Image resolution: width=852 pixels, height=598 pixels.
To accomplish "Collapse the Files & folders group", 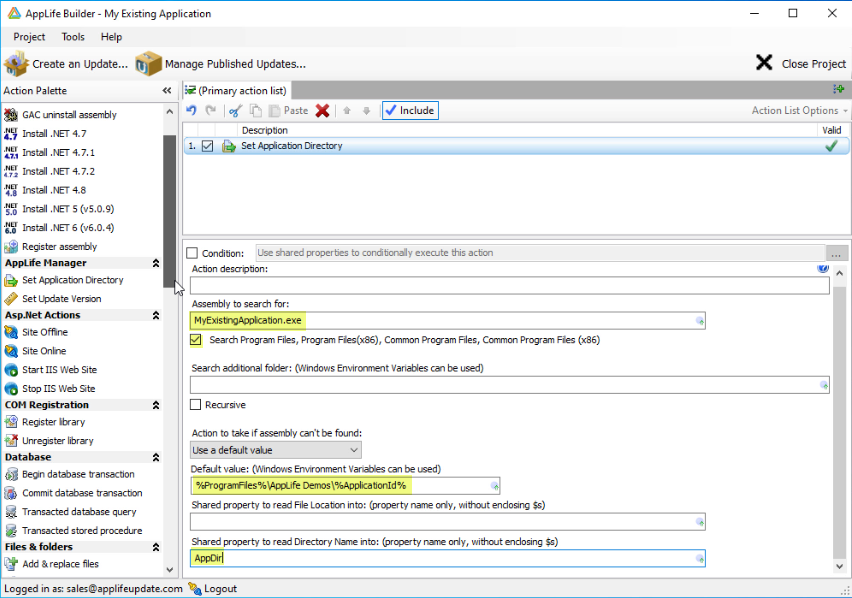I will pos(156,547).
